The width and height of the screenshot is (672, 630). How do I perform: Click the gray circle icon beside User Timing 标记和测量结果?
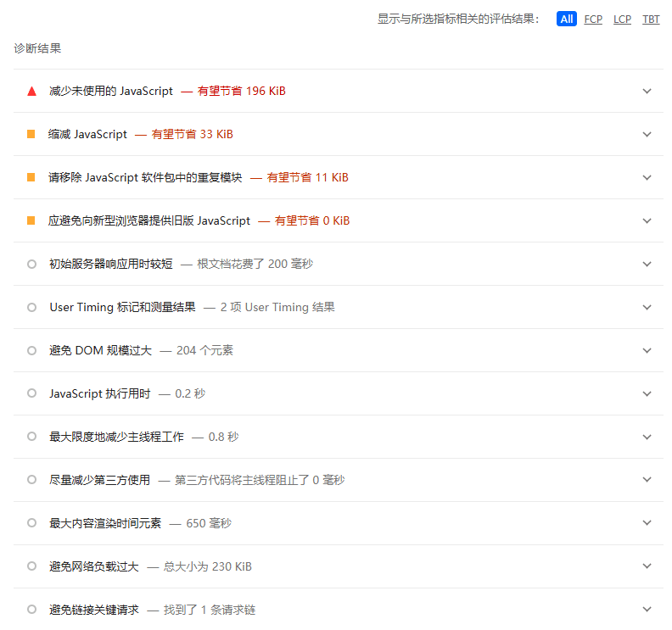coord(31,307)
